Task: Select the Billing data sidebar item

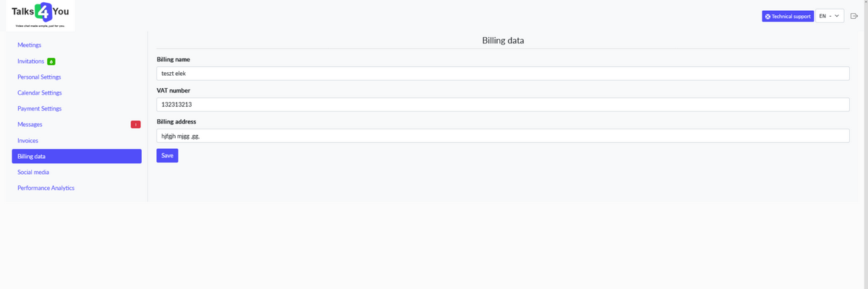Action: coord(77,156)
